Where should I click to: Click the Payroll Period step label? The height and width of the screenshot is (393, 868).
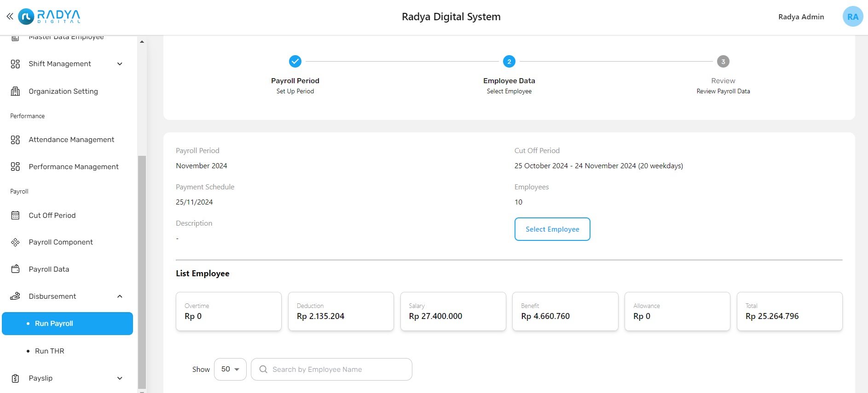pyautogui.click(x=295, y=80)
